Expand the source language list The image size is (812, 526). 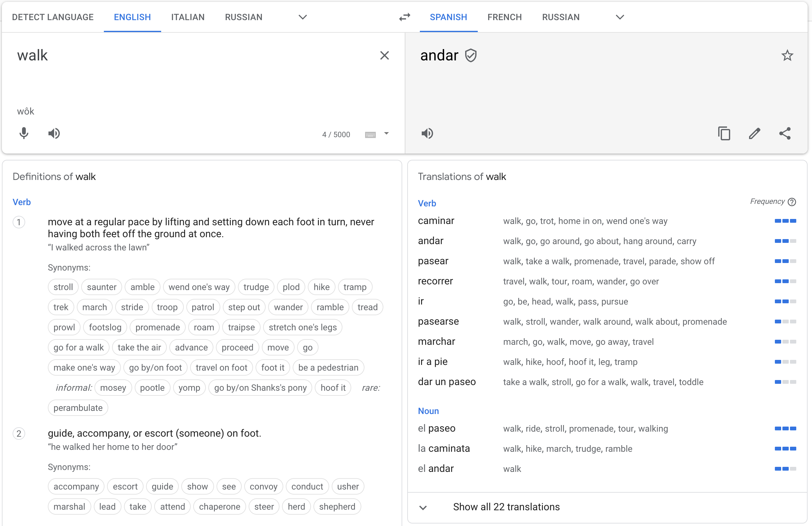[x=303, y=17]
